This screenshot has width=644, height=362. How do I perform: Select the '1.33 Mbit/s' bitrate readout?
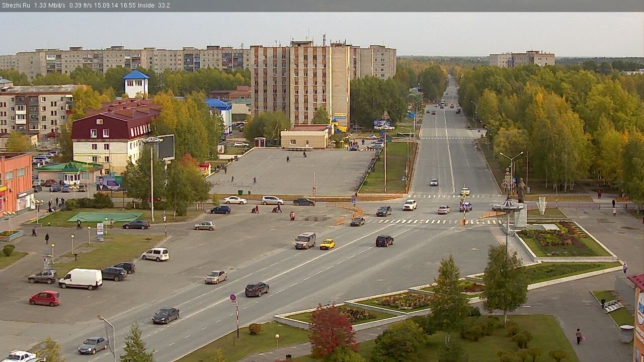50,6
